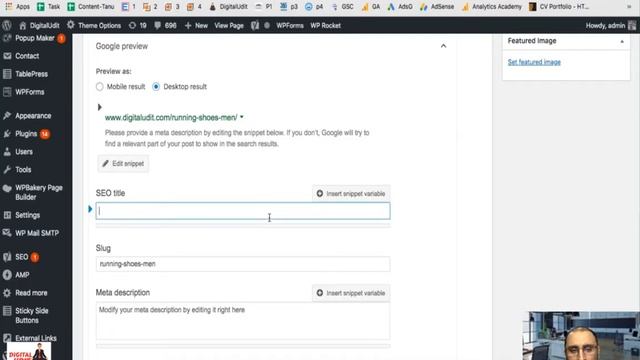Open the Plugins menu item
This screenshot has height=360, width=640.
[x=26, y=134]
